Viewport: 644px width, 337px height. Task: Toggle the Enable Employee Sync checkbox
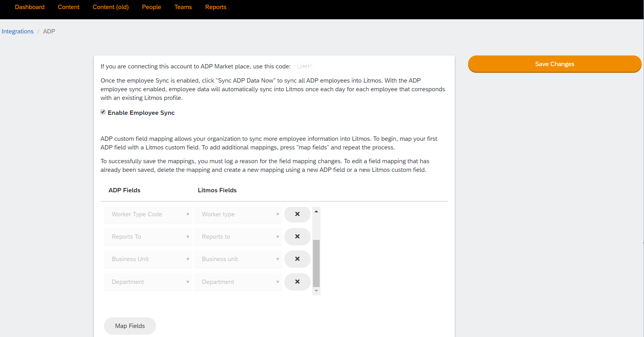pyautogui.click(x=103, y=112)
